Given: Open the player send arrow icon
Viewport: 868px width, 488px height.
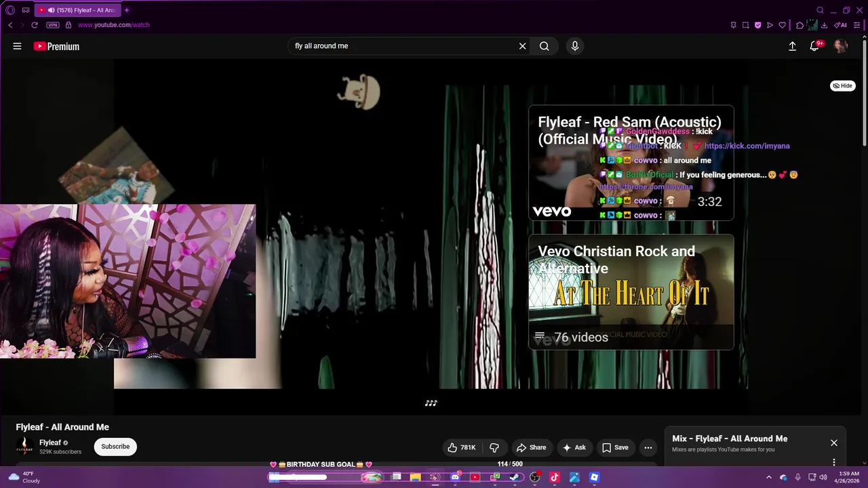Looking at the screenshot, I should (x=770, y=25).
